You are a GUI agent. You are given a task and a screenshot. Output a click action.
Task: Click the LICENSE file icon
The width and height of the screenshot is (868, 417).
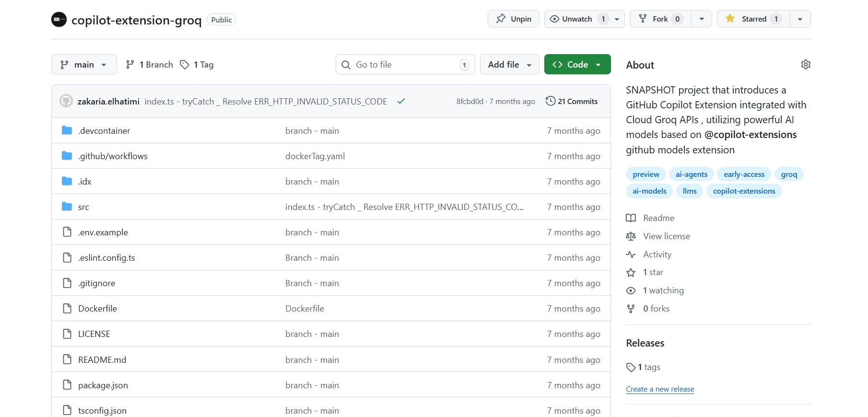[67, 334]
